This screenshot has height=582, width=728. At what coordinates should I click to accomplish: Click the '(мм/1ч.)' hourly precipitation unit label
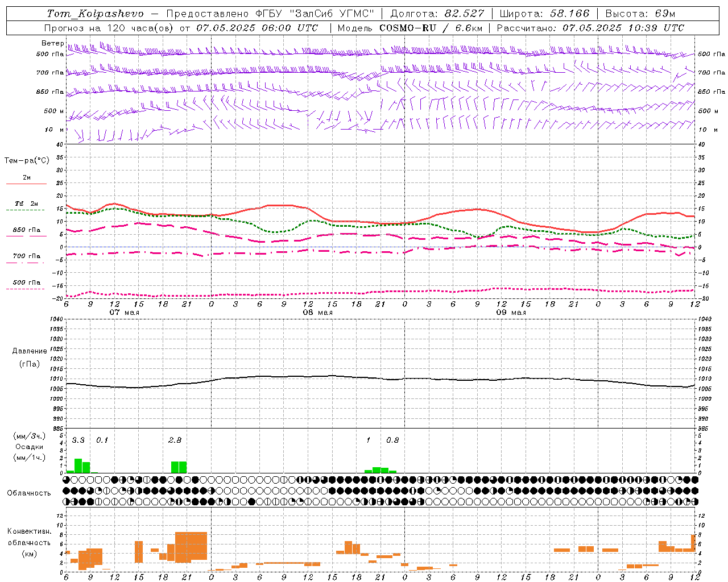click(30, 458)
